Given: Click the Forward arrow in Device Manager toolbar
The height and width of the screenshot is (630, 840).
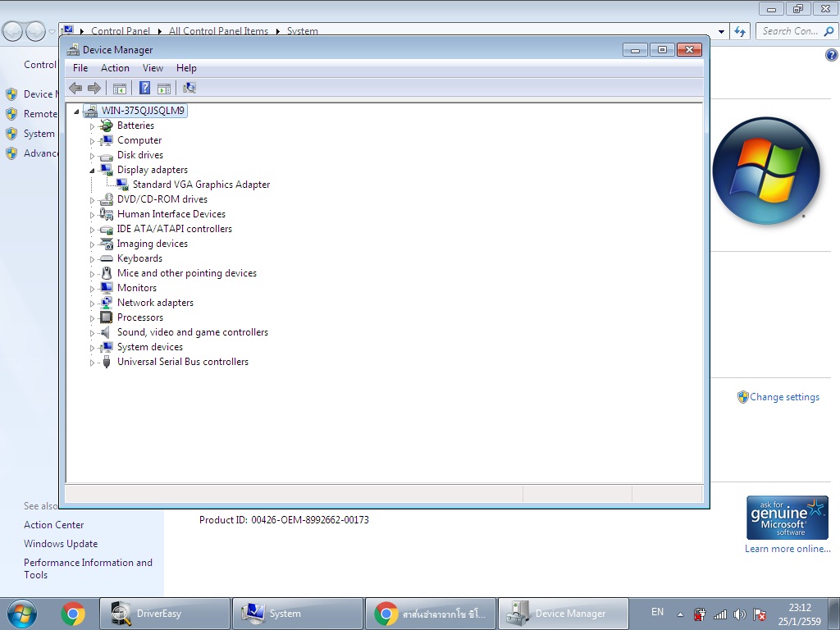Looking at the screenshot, I should pyautogui.click(x=94, y=88).
